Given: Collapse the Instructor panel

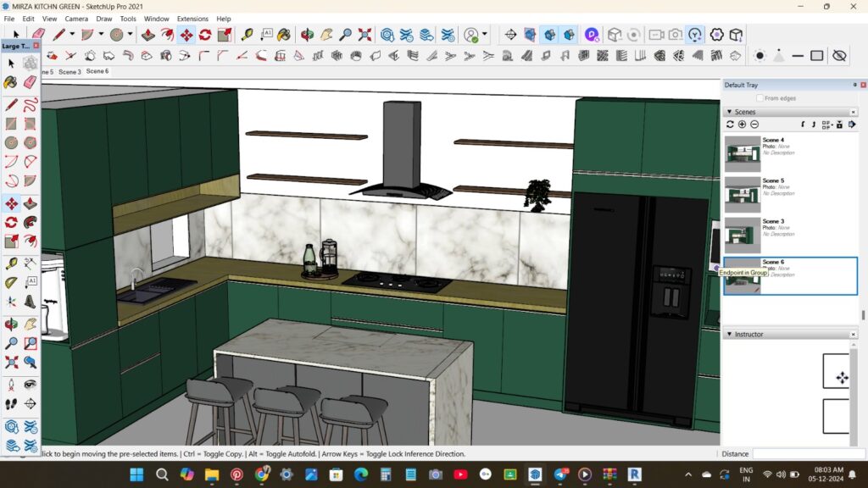Looking at the screenshot, I should click(729, 334).
